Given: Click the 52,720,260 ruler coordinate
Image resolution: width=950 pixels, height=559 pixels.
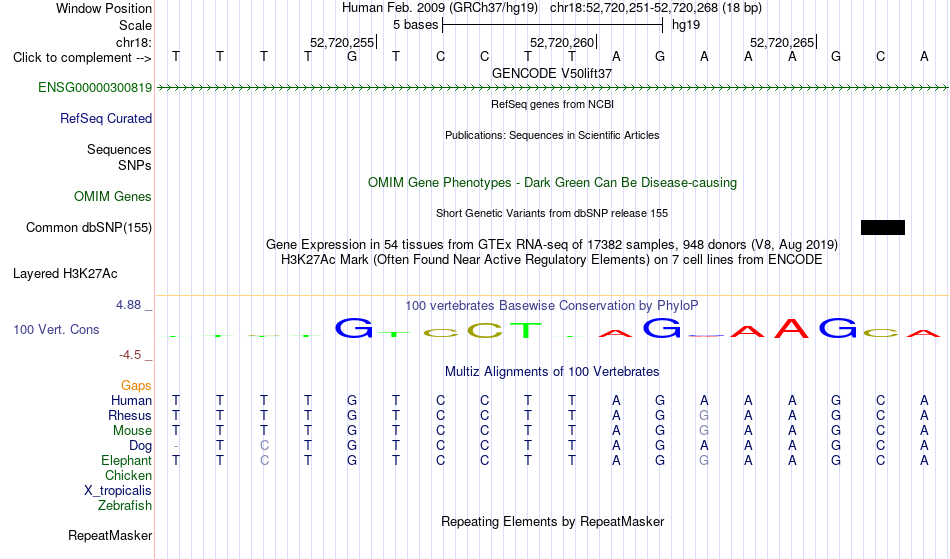Looking at the screenshot, I should point(562,42).
